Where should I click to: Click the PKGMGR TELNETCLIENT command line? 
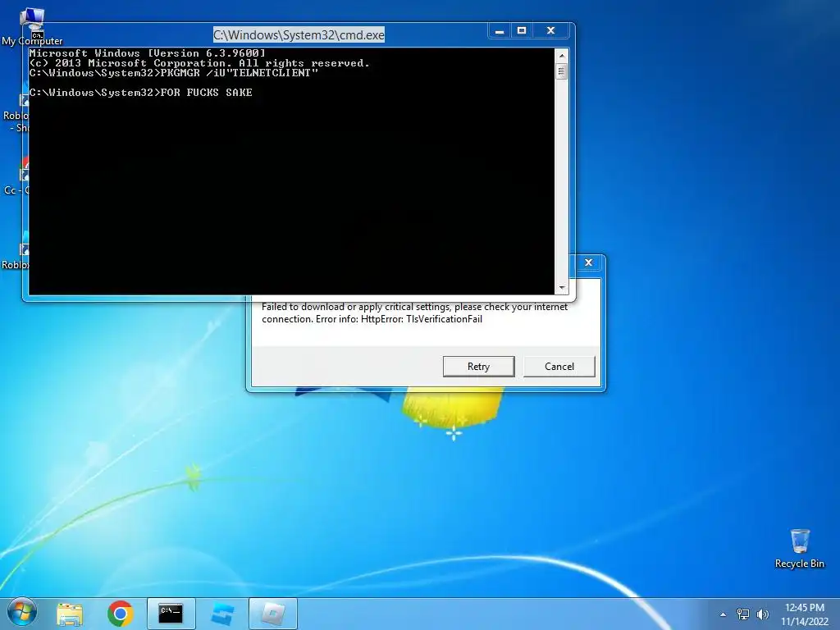174,73
